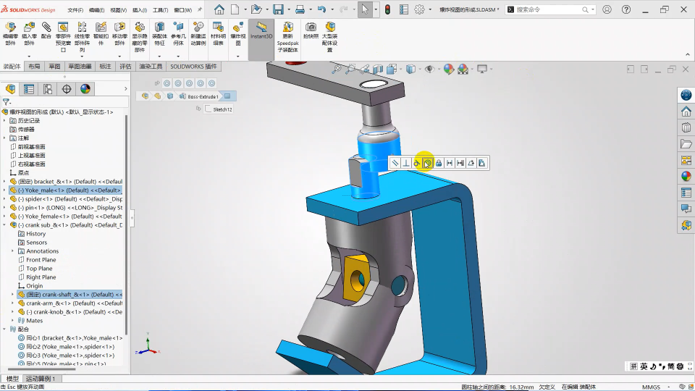This screenshot has width=695, height=391.
Task: Select 同心1 (bracket_&<1>,Yoke_male<1>) mate
Action: pyautogui.click(x=70, y=338)
